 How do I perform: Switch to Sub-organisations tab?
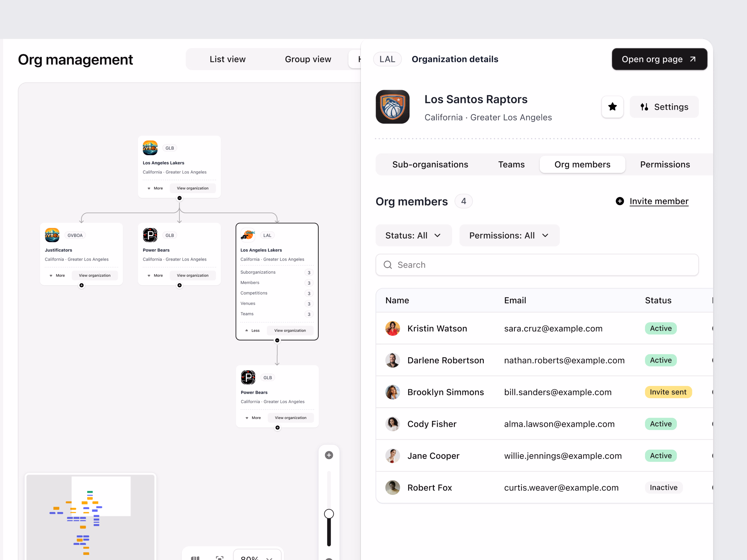[x=430, y=164]
